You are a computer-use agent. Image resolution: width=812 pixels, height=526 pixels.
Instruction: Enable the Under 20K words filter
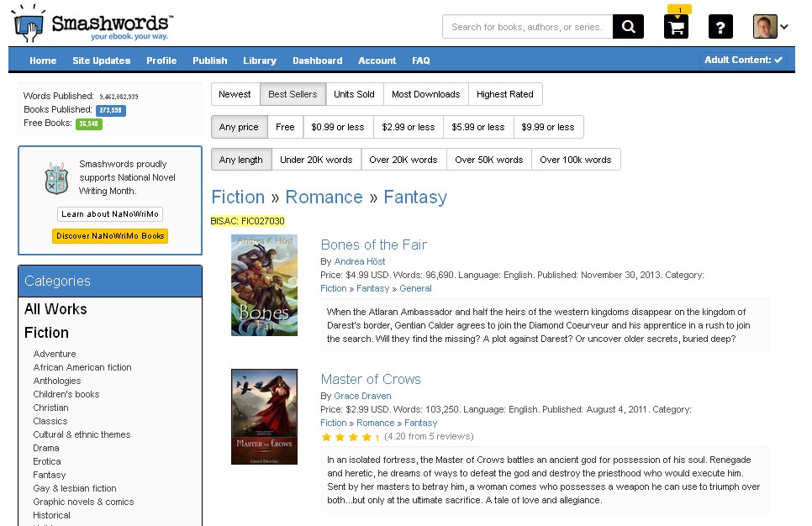coord(318,159)
